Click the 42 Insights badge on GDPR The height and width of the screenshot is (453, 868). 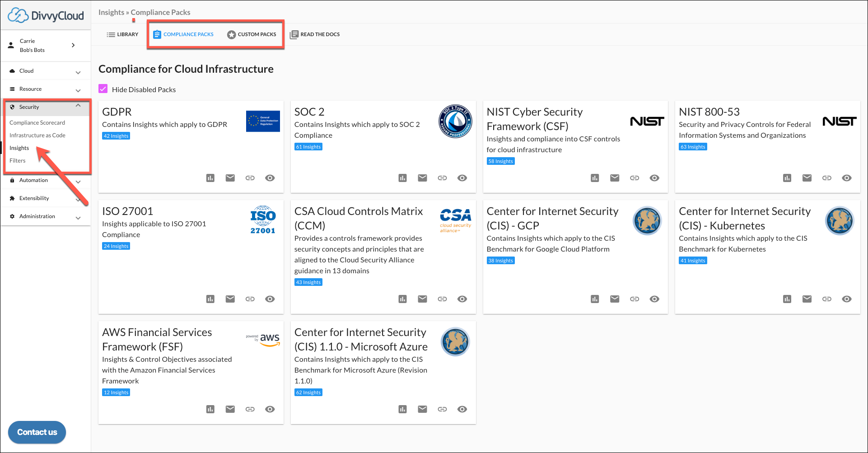coord(116,136)
